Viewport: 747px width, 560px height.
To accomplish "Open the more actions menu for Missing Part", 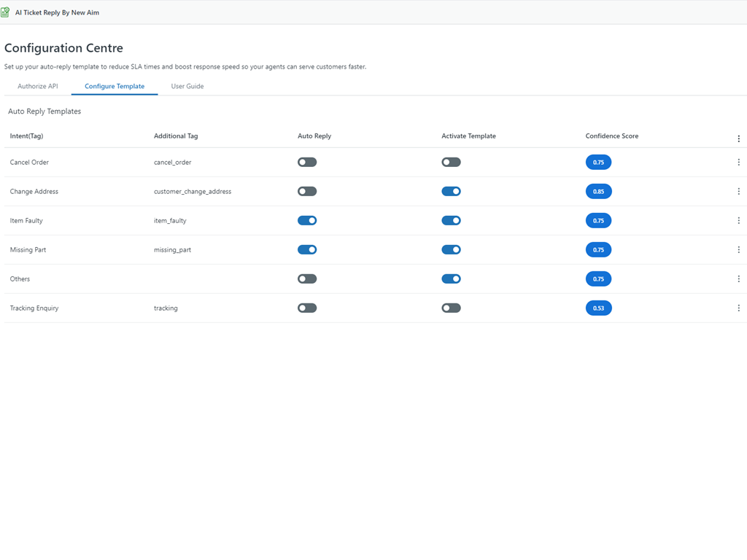I will click(738, 250).
